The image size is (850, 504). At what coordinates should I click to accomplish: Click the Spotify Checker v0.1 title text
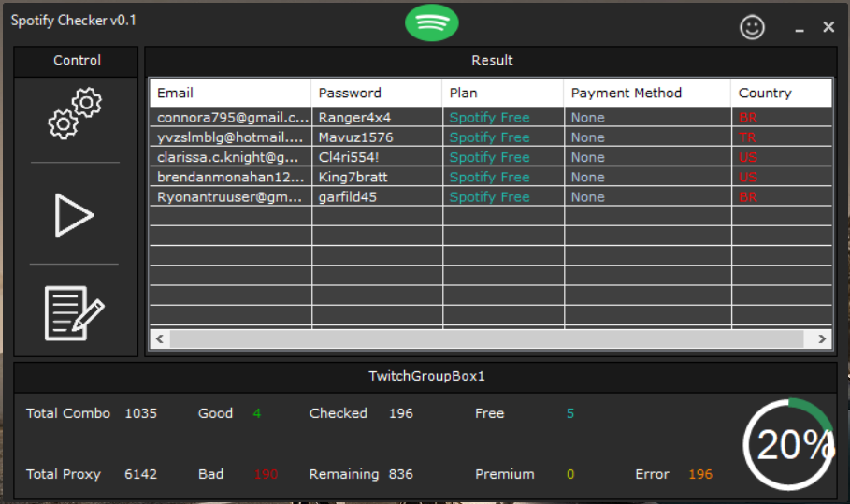[x=74, y=21]
